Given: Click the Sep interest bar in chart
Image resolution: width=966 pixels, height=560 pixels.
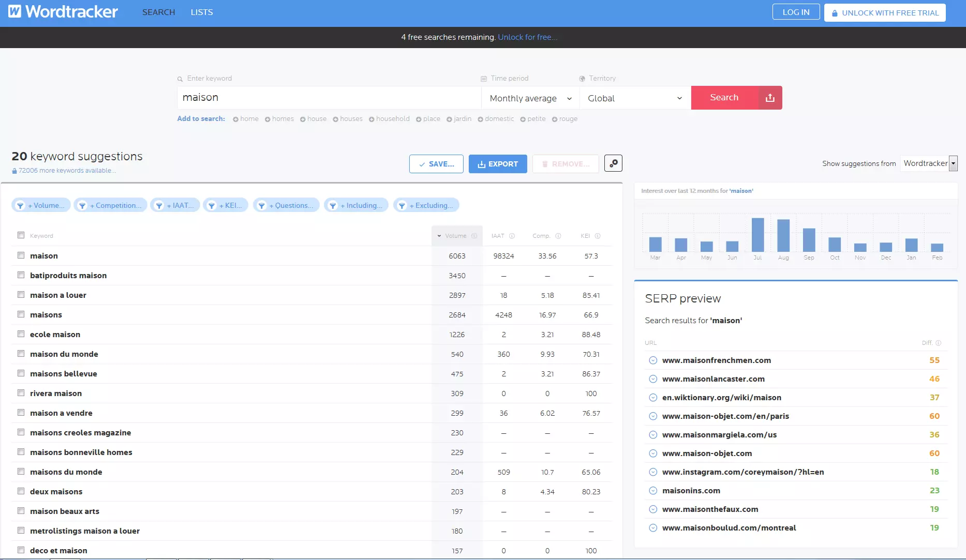Looking at the screenshot, I should click(x=809, y=240).
